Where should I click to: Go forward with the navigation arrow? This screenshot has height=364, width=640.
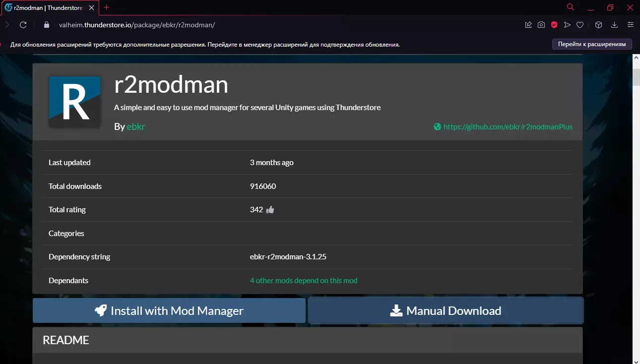click(x=7, y=25)
